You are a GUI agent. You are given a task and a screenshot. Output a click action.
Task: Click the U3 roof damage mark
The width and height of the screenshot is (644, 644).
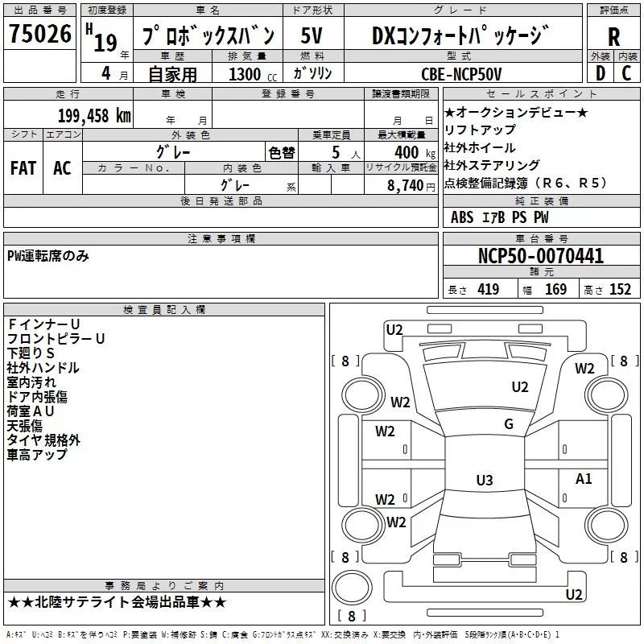click(x=485, y=480)
